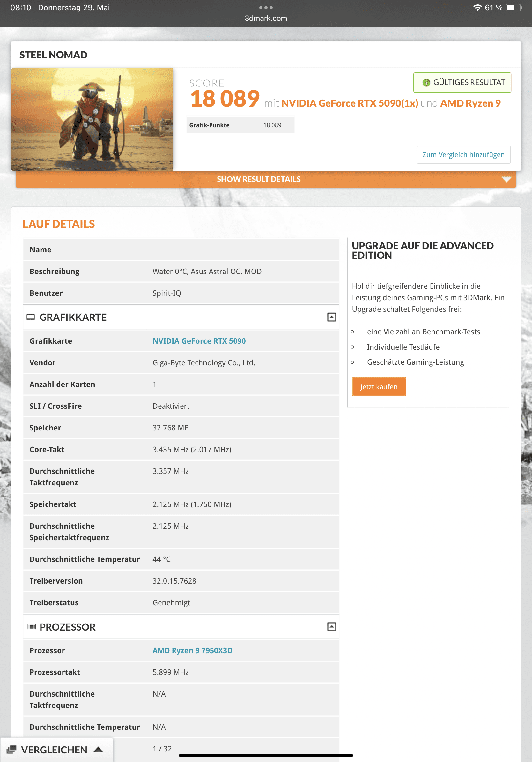Click the bullet Geschätzte Gaming-Leistung
The image size is (532, 762).
point(415,362)
